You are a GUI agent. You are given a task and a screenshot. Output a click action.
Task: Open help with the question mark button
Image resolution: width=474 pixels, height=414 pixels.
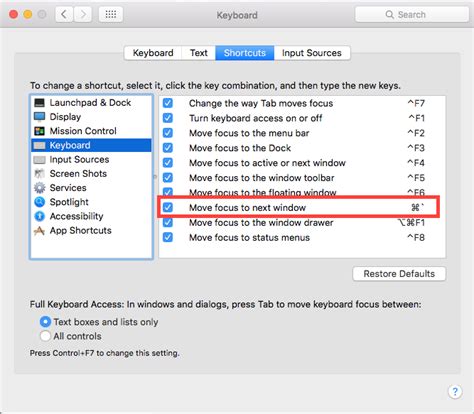[455, 392]
